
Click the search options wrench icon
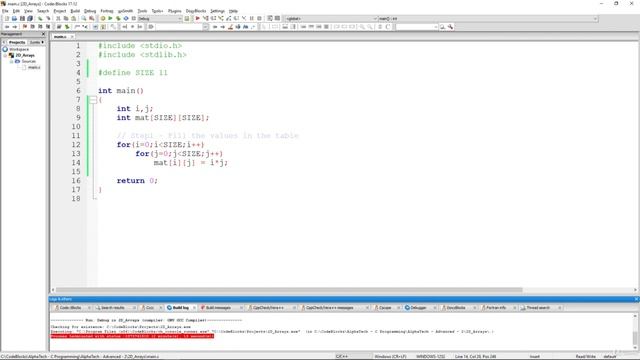(x=450, y=27)
